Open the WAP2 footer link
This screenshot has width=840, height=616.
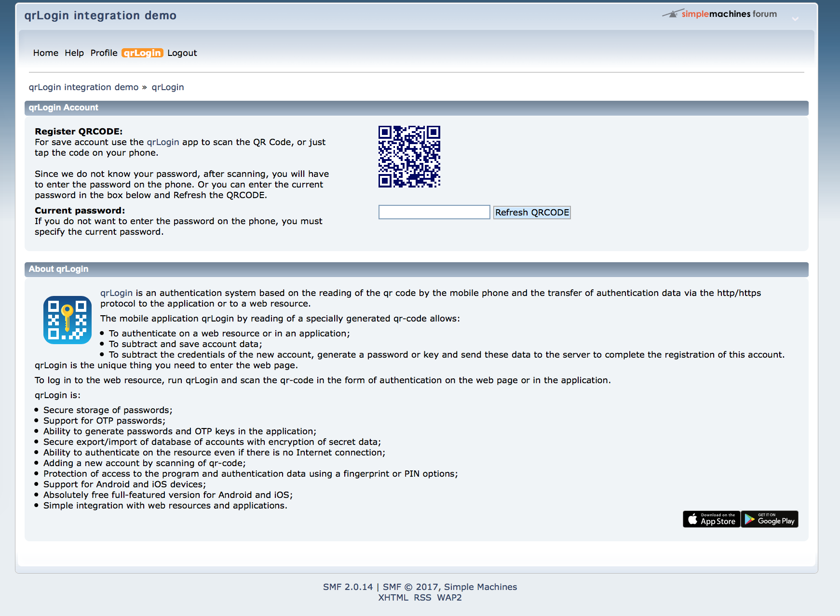click(x=449, y=598)
